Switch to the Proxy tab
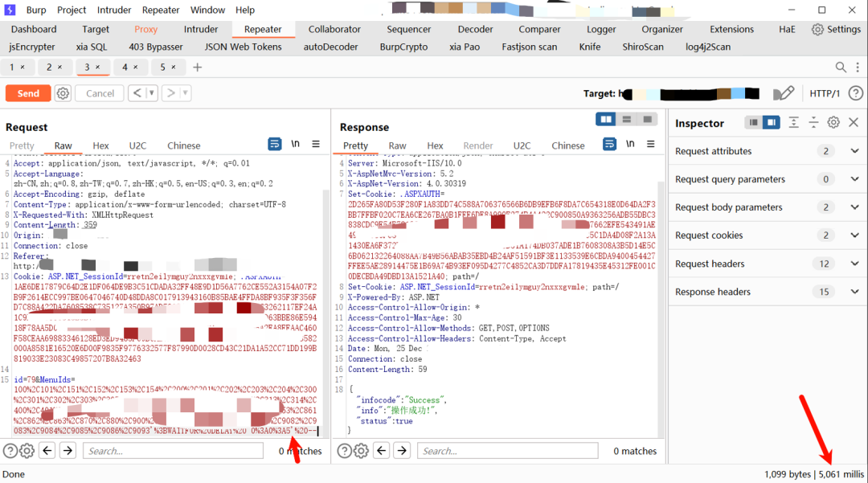This screenshot has width=868, height=483. pos(145,29)
